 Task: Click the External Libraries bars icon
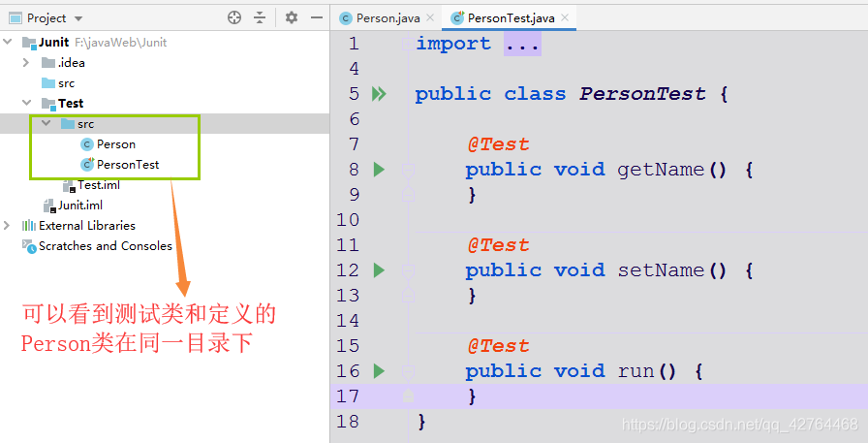[29, 225]
